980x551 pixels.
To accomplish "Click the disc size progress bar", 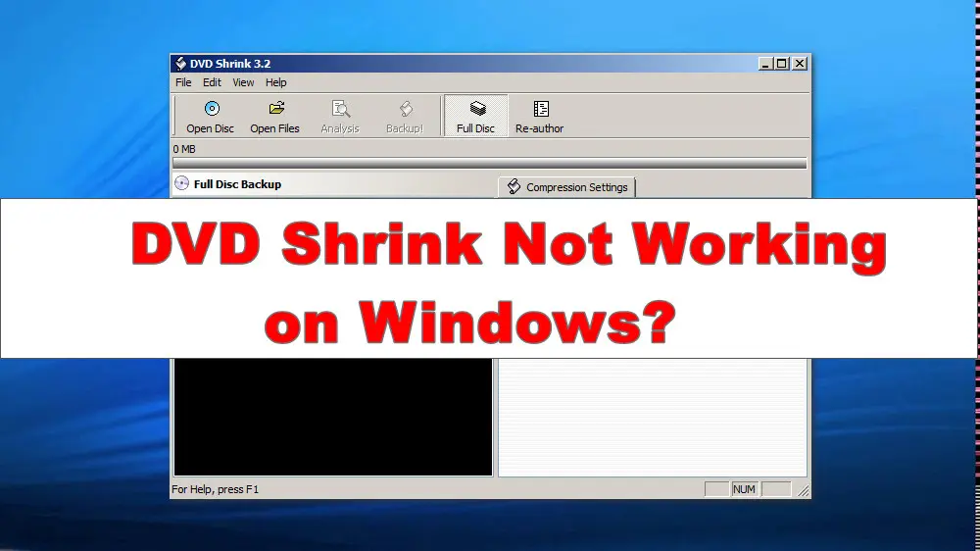I will [489, 163].
